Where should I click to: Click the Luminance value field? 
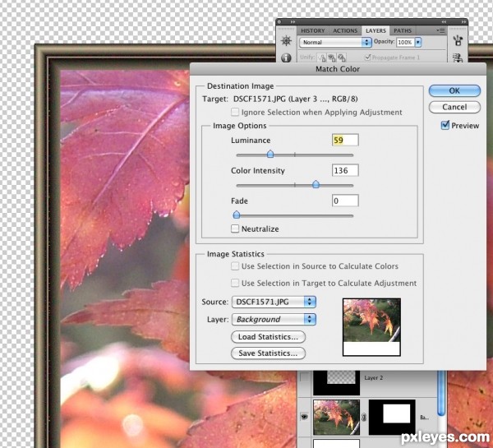[345, 140]
